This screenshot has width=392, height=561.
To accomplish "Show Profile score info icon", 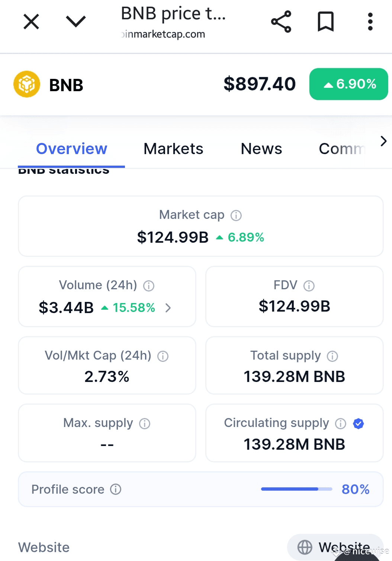I will 116,489.
